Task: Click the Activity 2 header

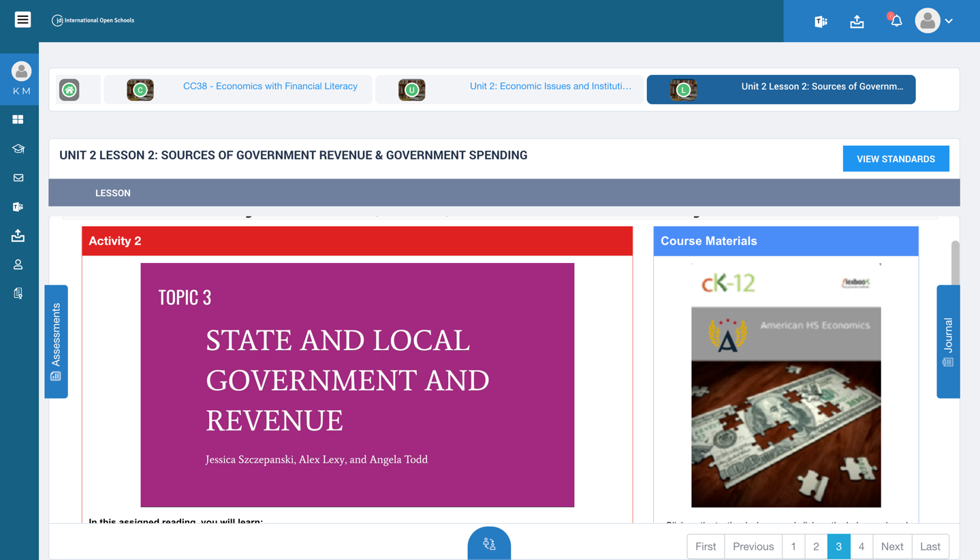Action: (357, 241)
